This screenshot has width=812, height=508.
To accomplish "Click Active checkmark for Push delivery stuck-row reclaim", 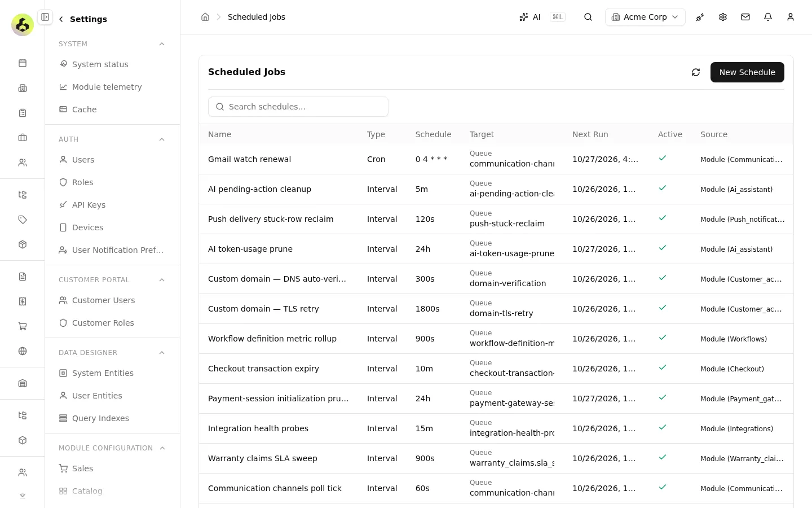I will click(663, 218).
